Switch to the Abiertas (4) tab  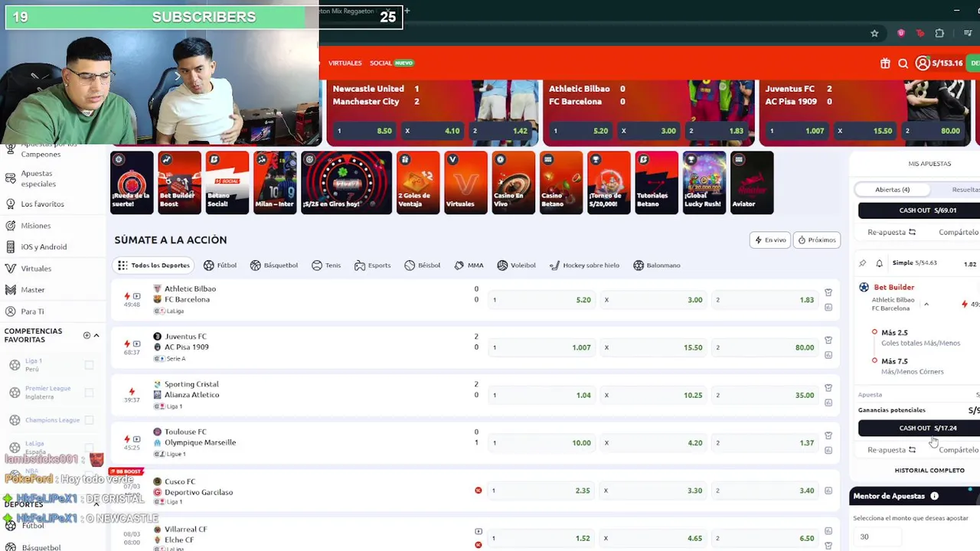893,189
